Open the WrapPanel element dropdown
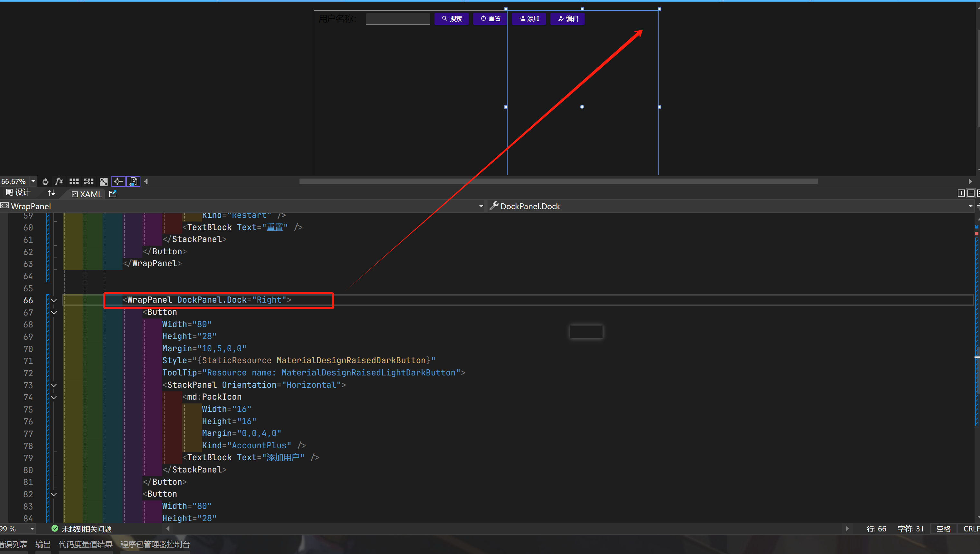This screenshot has width=980, height=554. 481,206
